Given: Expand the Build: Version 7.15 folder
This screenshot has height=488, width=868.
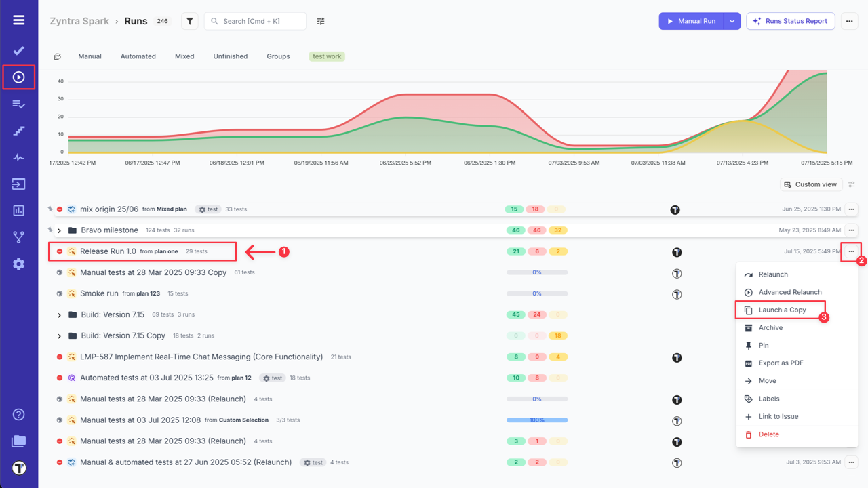Looking at the screenshot, I should [58, 314].
